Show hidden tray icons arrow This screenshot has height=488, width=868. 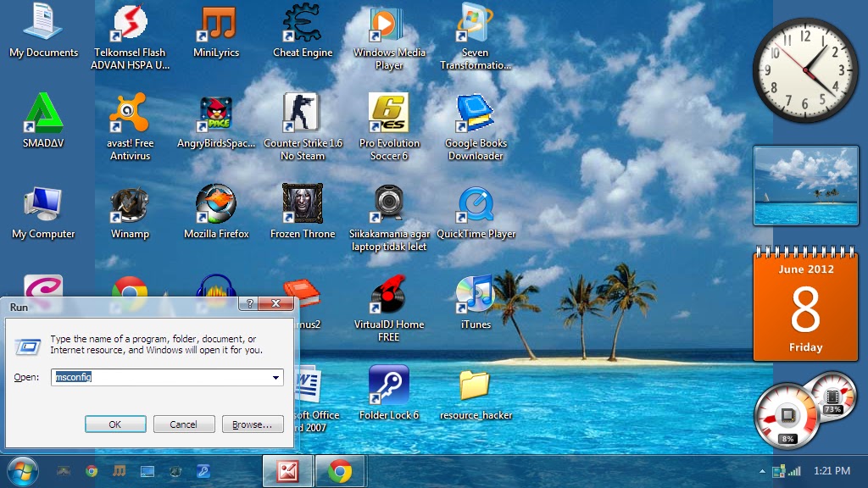point(762,471)
